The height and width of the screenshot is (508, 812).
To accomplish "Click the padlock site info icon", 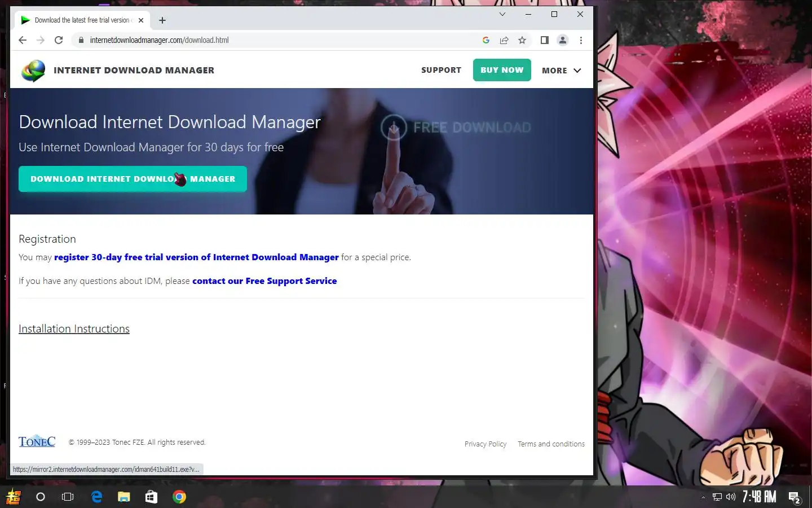I will (81, 40).
